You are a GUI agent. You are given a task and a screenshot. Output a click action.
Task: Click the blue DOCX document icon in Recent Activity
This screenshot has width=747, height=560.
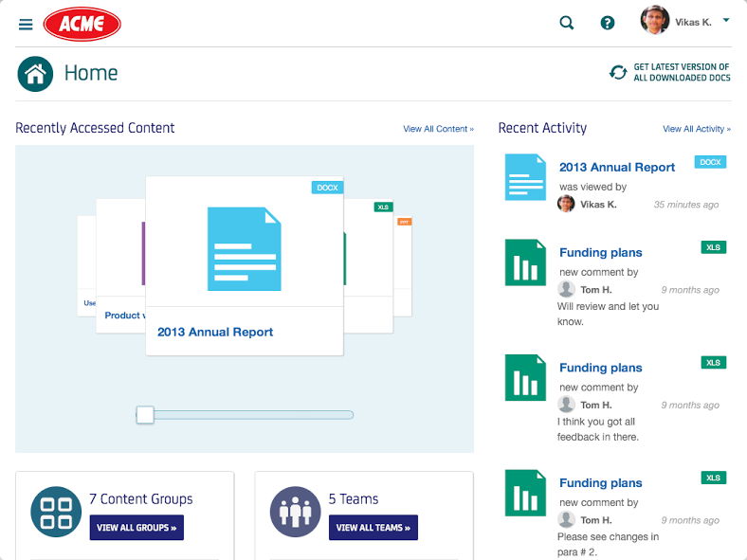coord(525,177)
